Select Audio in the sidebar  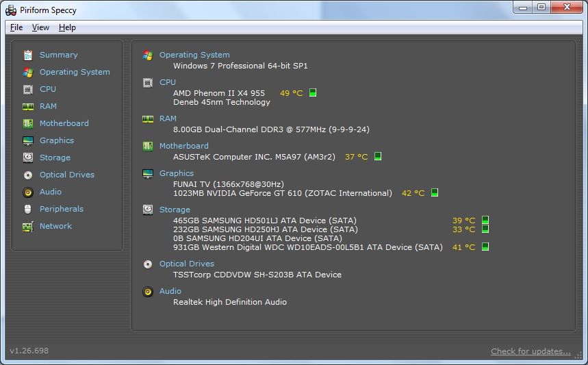51,192
